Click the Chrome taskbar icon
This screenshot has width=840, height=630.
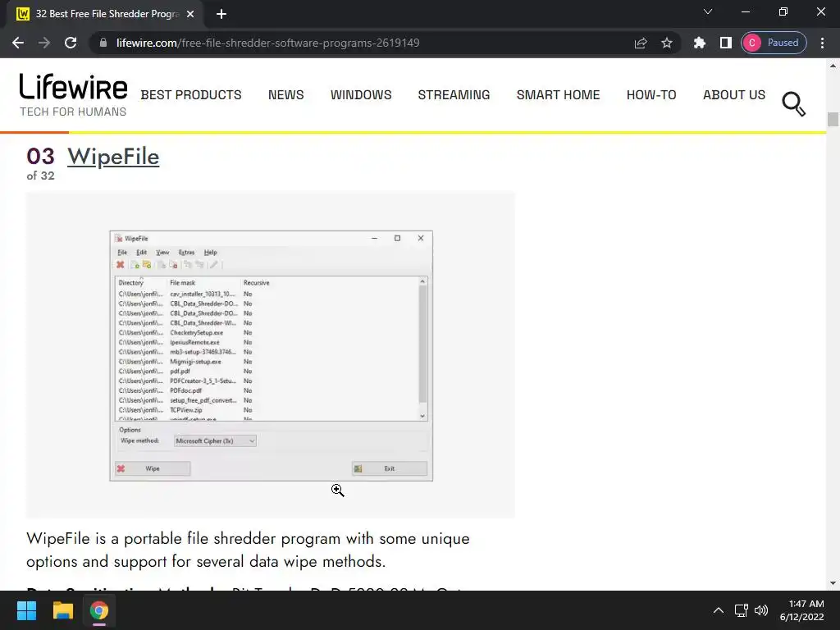pos(99,610)
